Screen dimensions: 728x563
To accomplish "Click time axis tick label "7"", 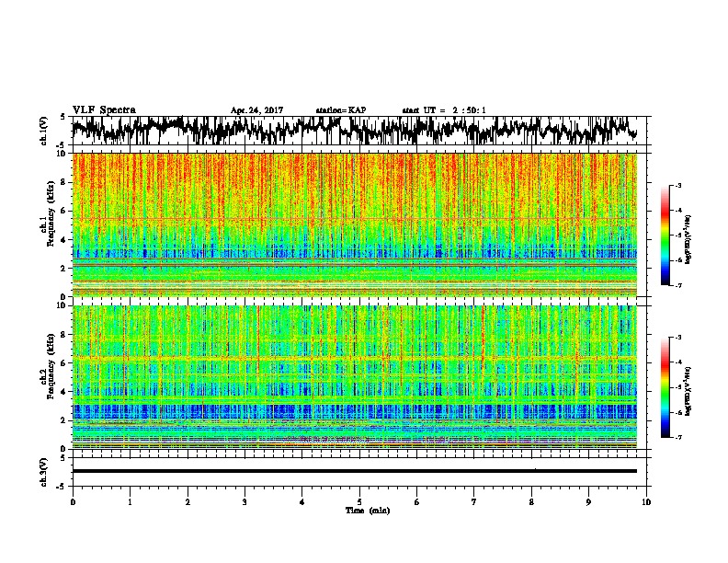I will tap(474, 502).
